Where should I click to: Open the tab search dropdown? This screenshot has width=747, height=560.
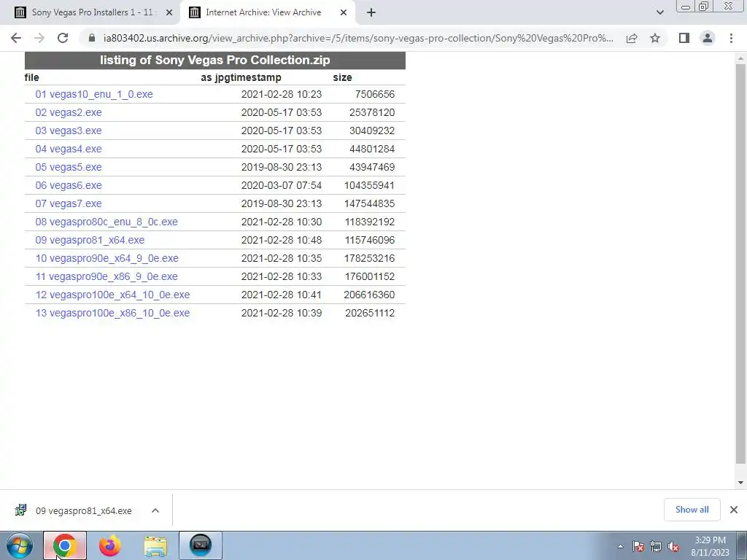click(x=659, y=12)
